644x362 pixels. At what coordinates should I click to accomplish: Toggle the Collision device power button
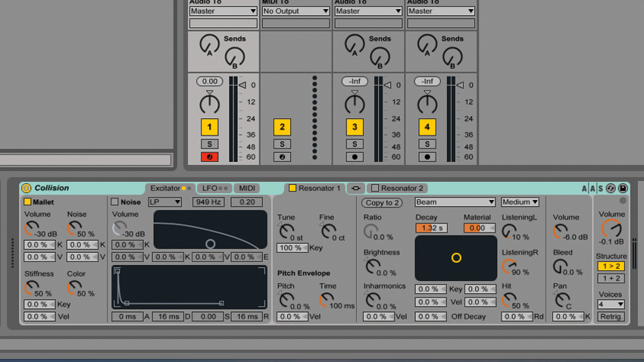pos(27,188)
